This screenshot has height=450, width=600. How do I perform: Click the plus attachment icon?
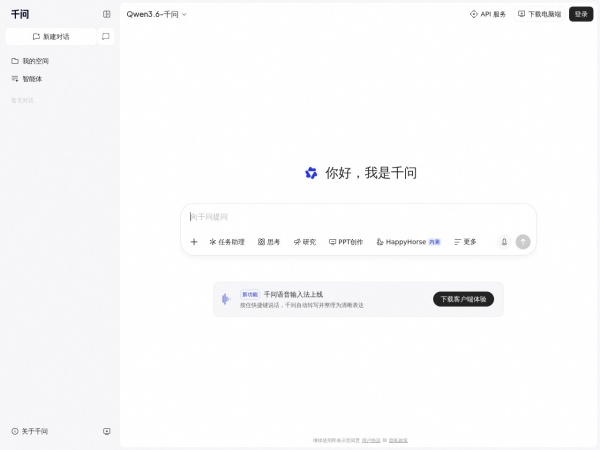tap(194, 242)
